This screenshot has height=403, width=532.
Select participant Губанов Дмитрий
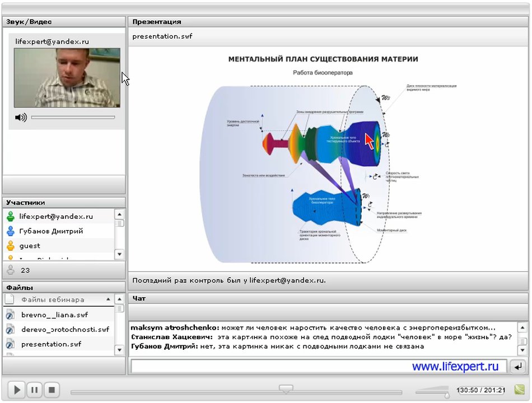(x=59, y=231)
